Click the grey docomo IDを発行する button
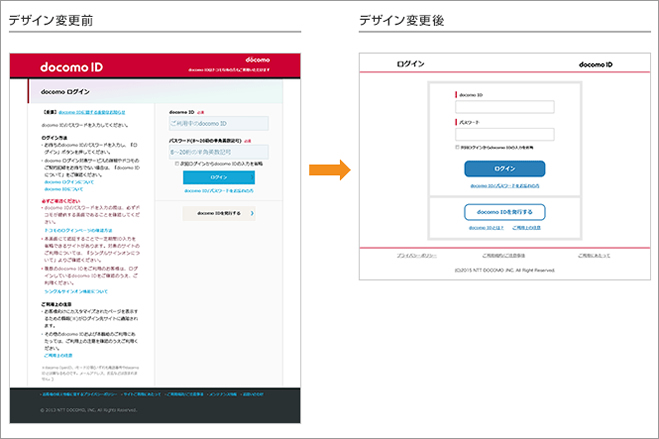The width and height of the screenshot is (659, 439). 219,213
